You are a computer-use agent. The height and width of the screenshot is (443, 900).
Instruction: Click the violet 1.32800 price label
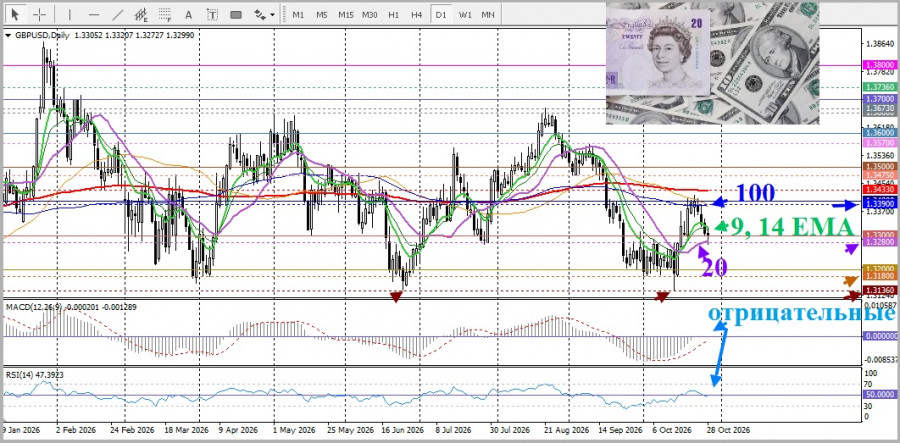pos(878,243)
